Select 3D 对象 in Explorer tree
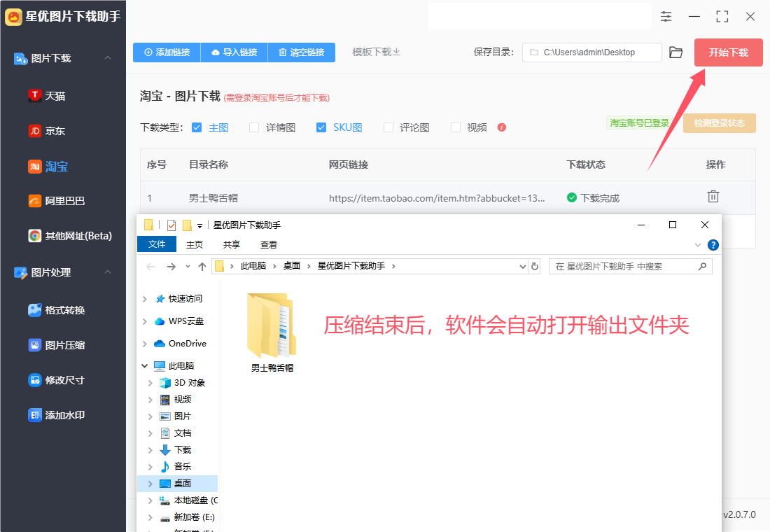 (183, 383)
